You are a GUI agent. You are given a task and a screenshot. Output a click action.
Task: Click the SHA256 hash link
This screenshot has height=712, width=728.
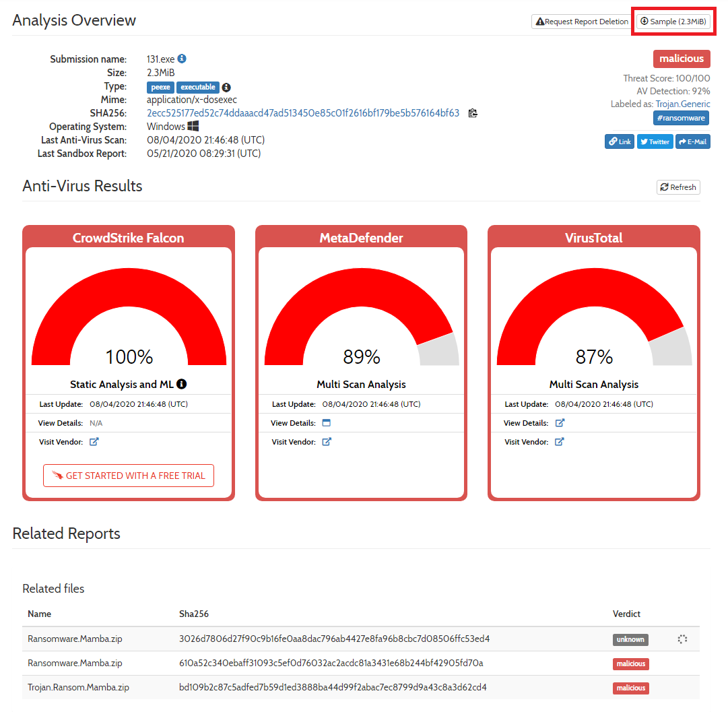pos(302,113)
